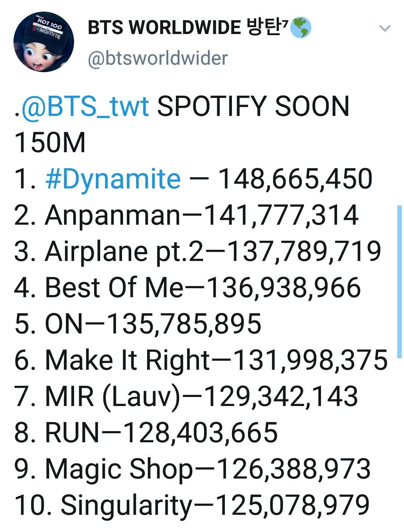Click the SPOTIFY SOON heading text
The height and width of the screenshot is (532, 404).
pos(253,107)
